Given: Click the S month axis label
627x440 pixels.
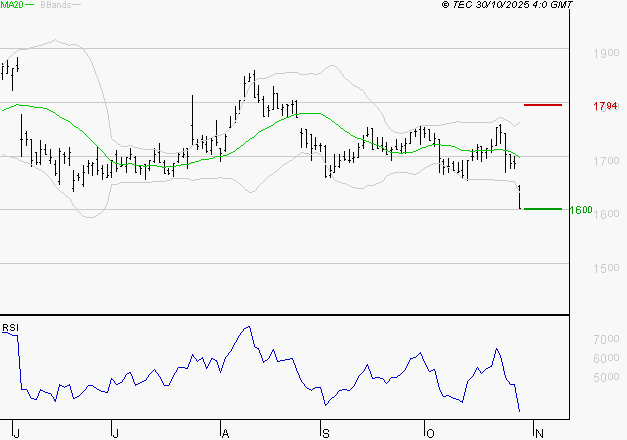Looking at the screenshot, I should coord(326,434).
